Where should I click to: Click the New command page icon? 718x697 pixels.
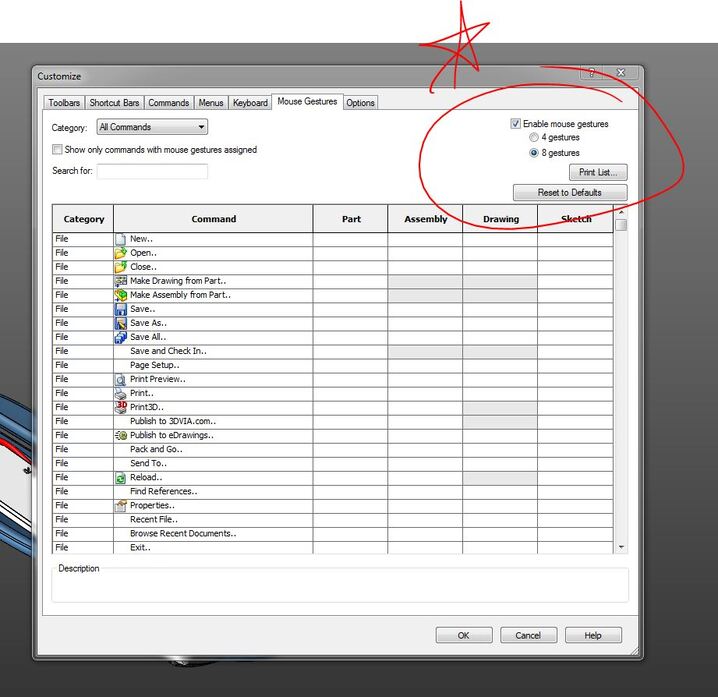120,239
